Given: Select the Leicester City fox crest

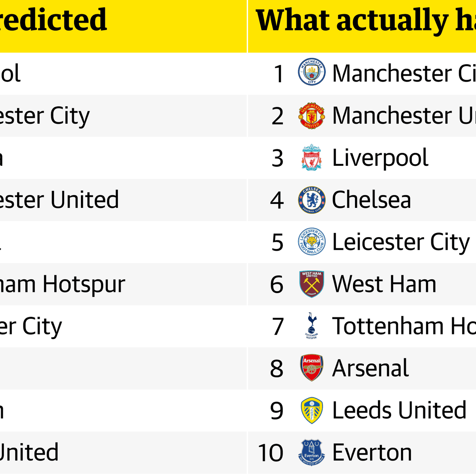Looking at the screenshot, I should tap(311, 242).
